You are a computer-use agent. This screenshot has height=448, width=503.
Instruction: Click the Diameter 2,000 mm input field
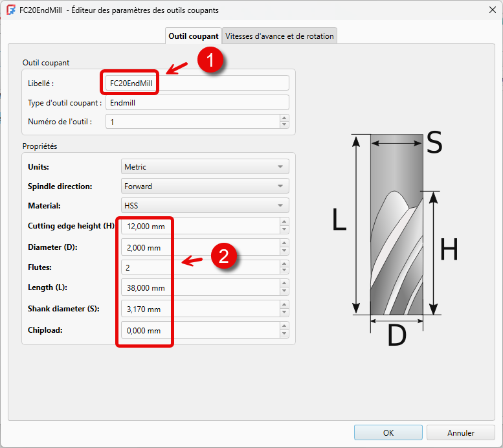click(201, 247)
